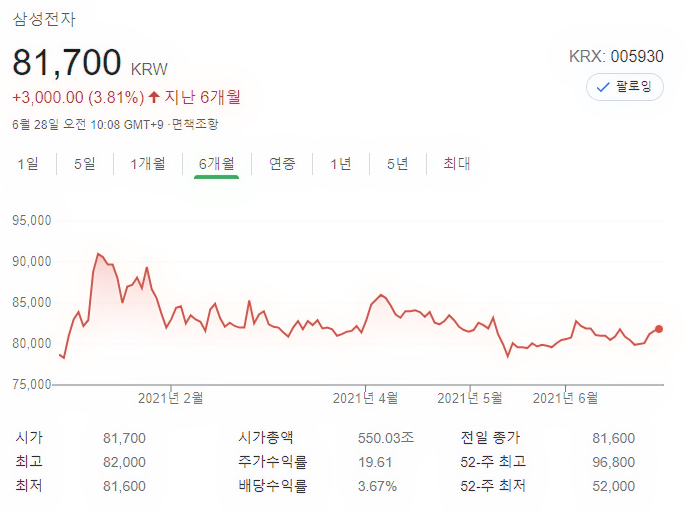Viewport: 696px width, 512px height.
Task: Select the 1개월 range tab
Action: (148, 164)
